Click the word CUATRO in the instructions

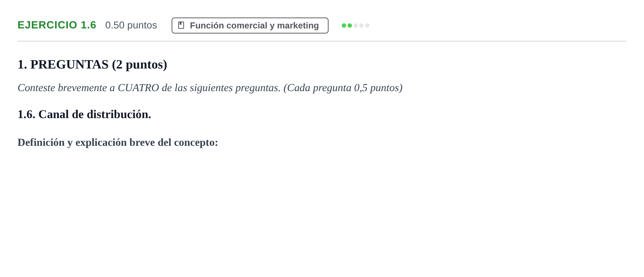[138, 88]
